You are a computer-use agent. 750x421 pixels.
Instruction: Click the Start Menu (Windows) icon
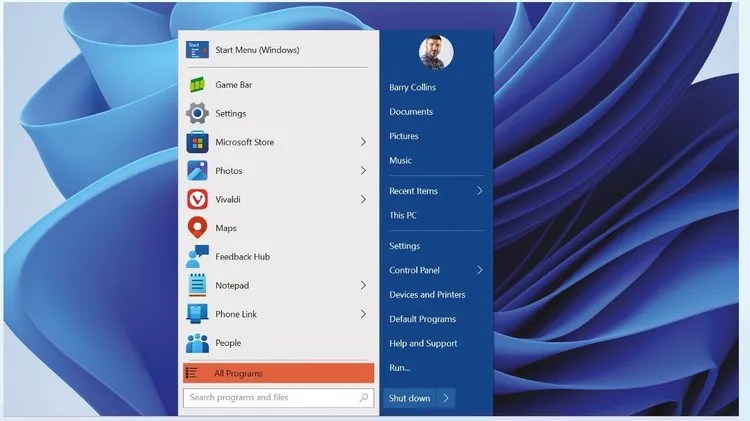[197, 50]
